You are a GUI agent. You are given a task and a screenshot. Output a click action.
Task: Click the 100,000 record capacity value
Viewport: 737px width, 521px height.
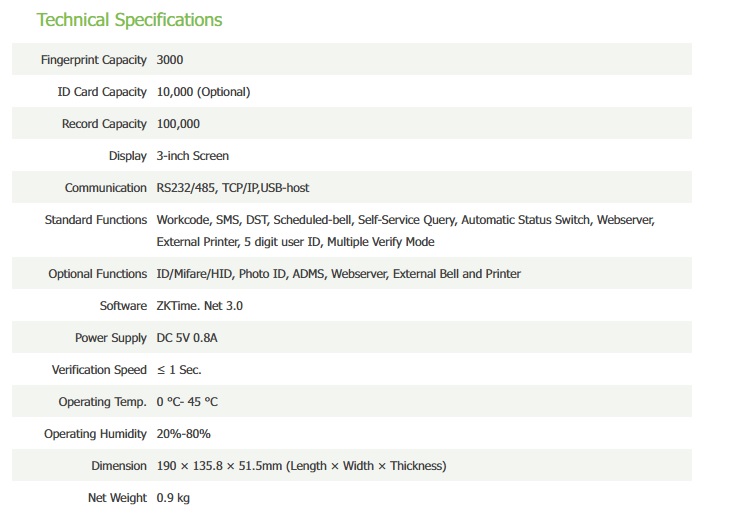click(x=178, y=124)
